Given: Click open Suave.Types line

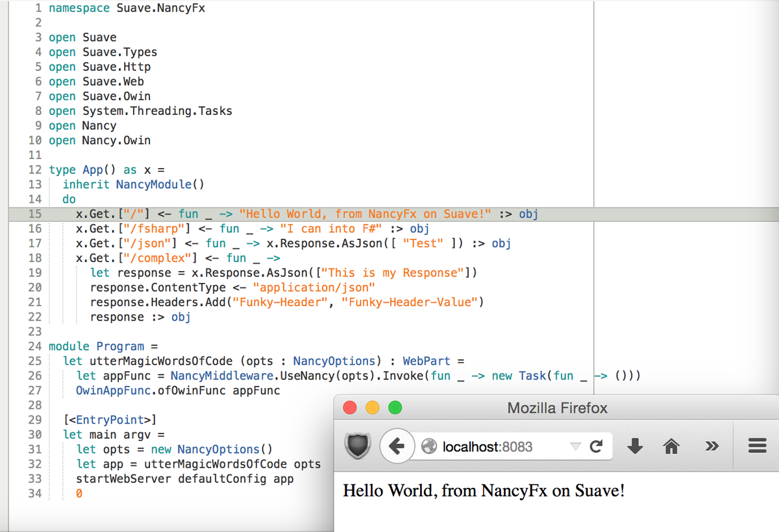Looking at the screenshot, I should point(103,52).
